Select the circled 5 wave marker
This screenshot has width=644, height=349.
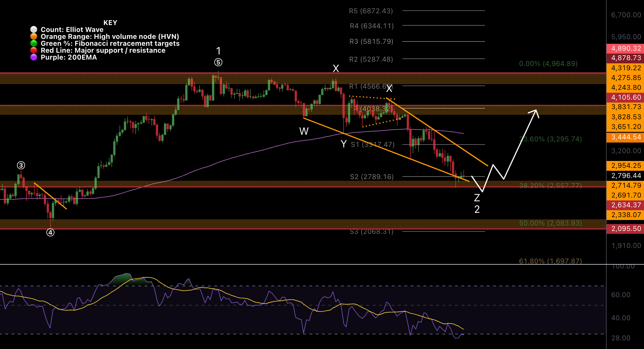tap(218, 62)
